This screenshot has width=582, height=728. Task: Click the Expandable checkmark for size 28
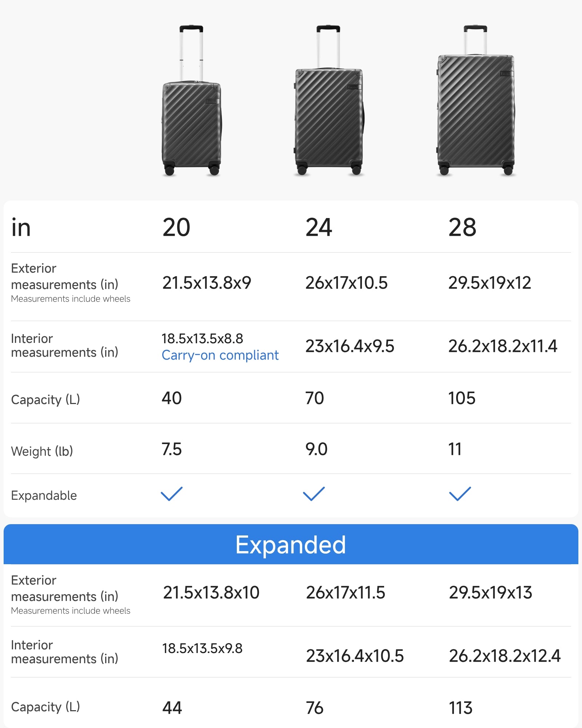click(x=460, y=494)
